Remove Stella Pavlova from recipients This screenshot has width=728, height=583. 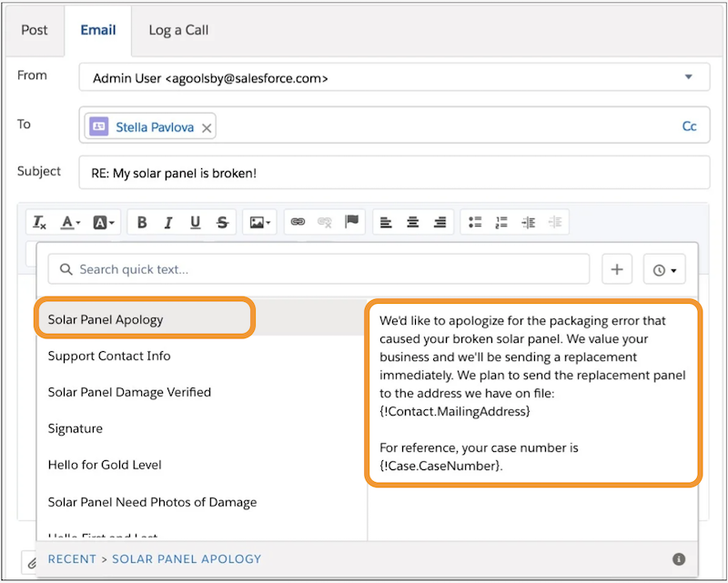(x=207, y=128)
